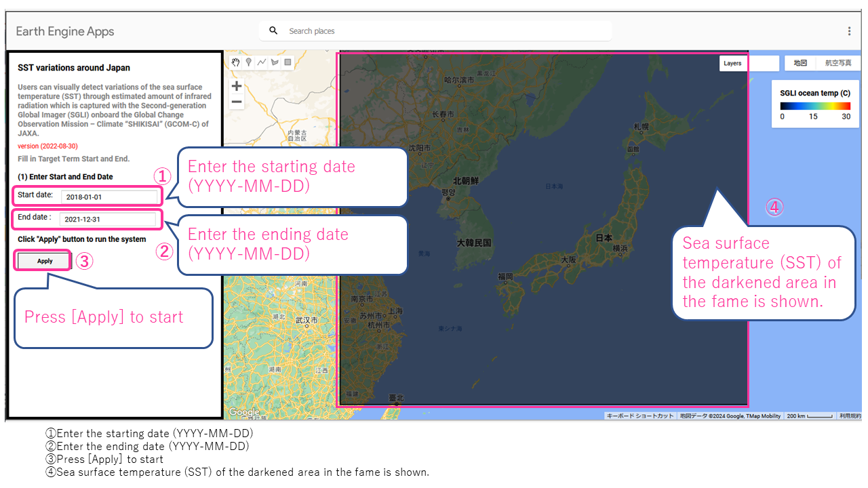
Task: Click the 福岡 city label
Action: click(x=505, y=277)
